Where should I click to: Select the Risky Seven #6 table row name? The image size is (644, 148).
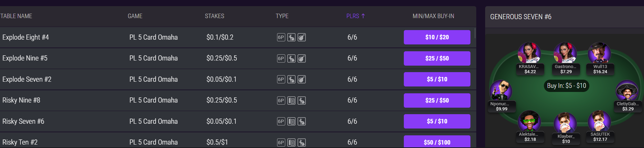23,121
